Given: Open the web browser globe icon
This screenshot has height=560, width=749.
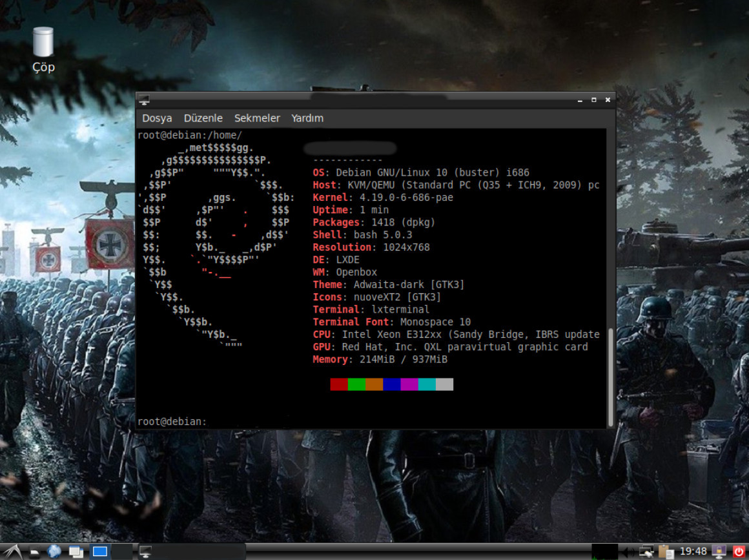Looking at the screenshot, I should click(55, 552).
